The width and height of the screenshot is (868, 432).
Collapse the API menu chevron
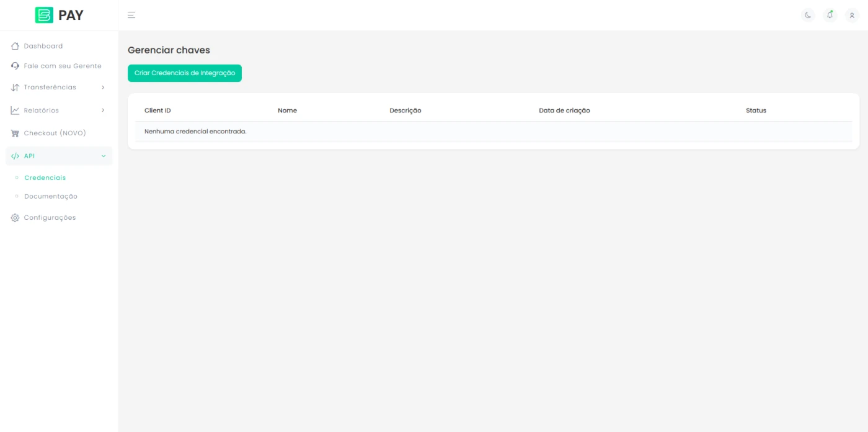tap(103, 156)
